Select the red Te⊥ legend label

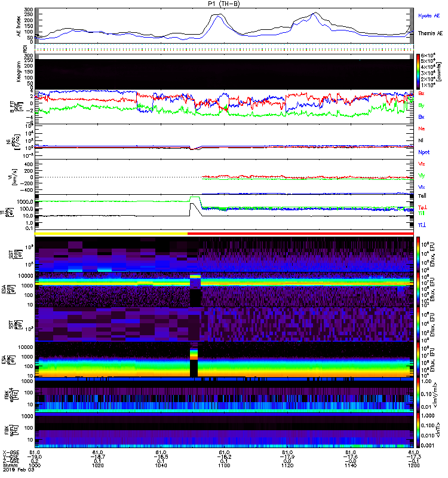coord(422,207)
